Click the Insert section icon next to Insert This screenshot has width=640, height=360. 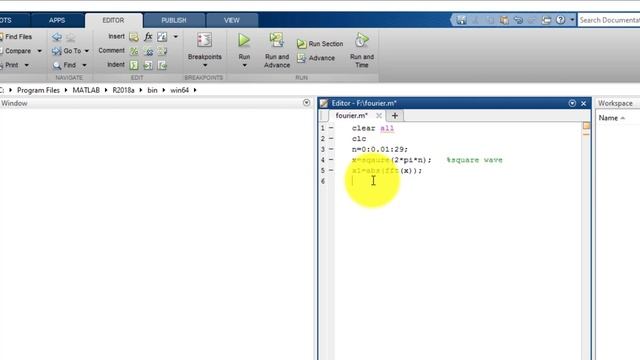[x=134, y=37]
